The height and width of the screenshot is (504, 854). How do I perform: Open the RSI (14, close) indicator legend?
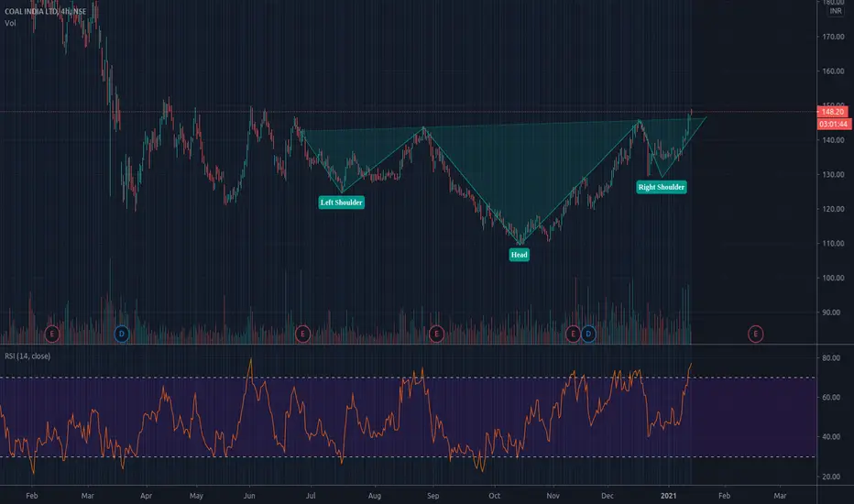(27, 356)
